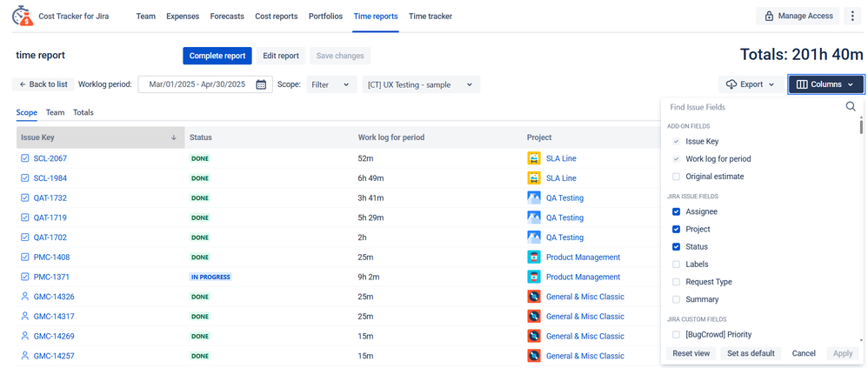Click the sort arrow in Issue Key header
The height and width of the screenshot is (368, 868).
(x=174, y=137)
